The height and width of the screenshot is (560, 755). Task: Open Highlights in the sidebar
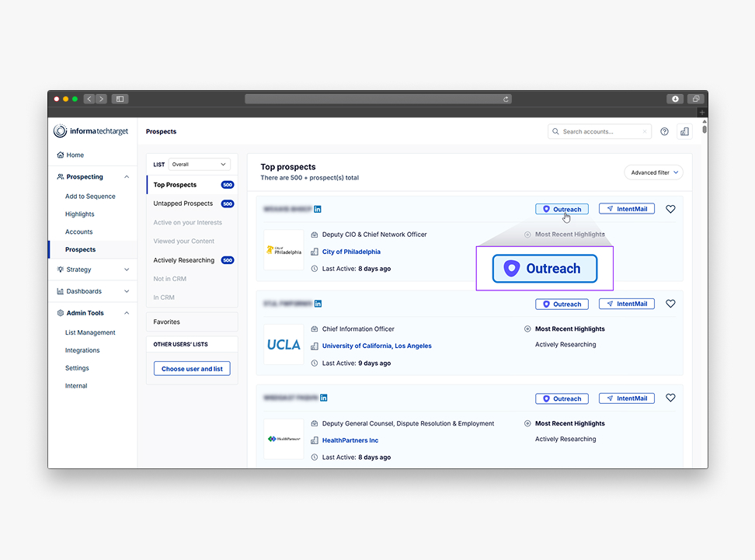coord(80,214)
